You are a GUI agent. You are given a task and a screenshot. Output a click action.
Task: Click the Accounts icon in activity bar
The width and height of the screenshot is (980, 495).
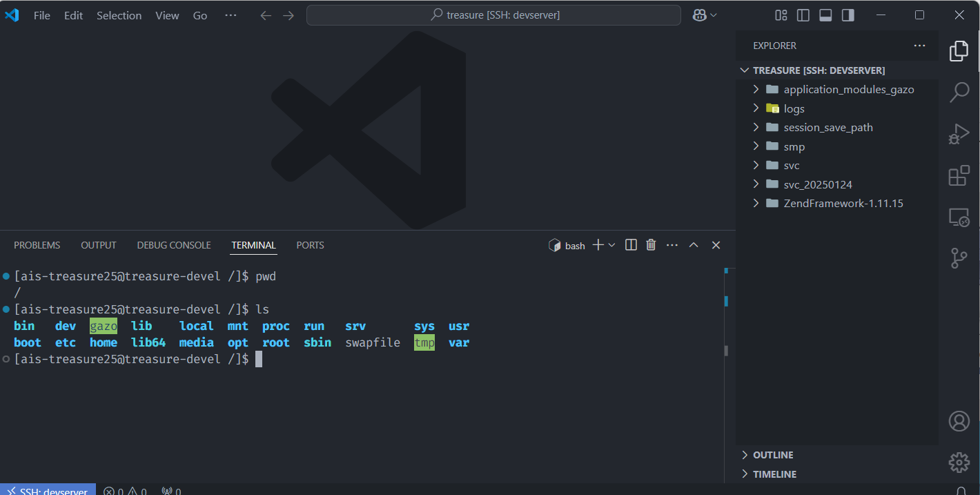pos(959,420)
